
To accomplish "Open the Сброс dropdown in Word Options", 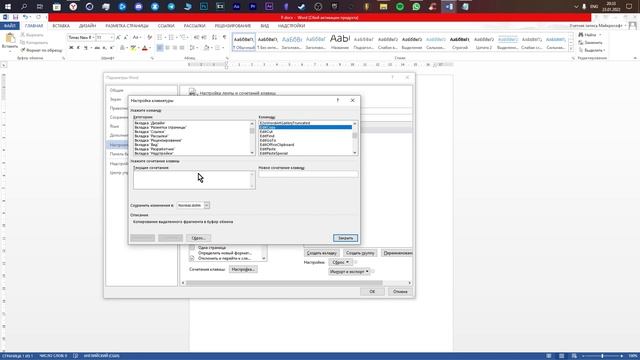I will (x=340, y=262).
